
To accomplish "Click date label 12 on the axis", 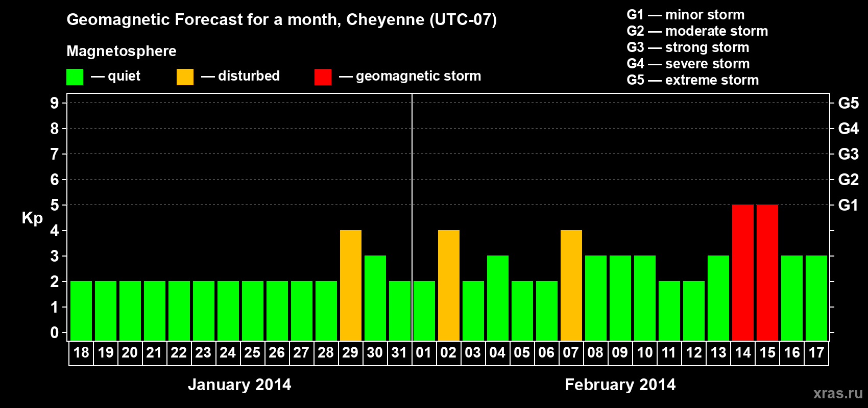I will coord(694,353).
